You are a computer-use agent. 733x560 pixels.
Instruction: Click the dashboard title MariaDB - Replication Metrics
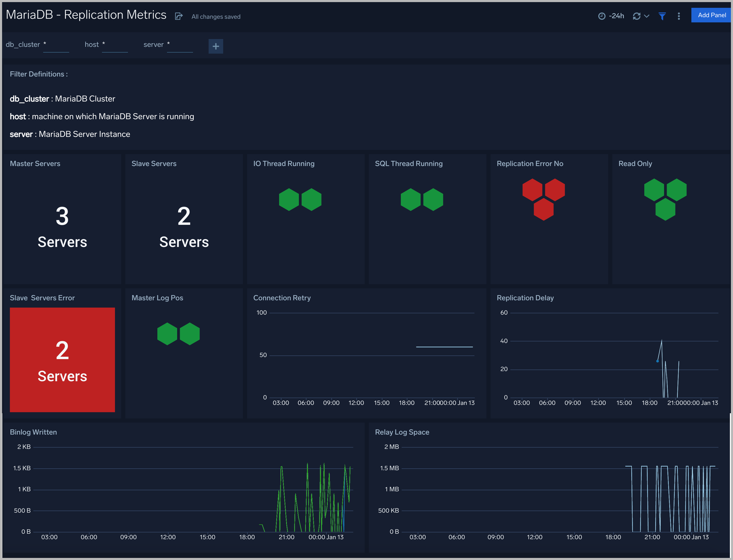tap(86, 15)
